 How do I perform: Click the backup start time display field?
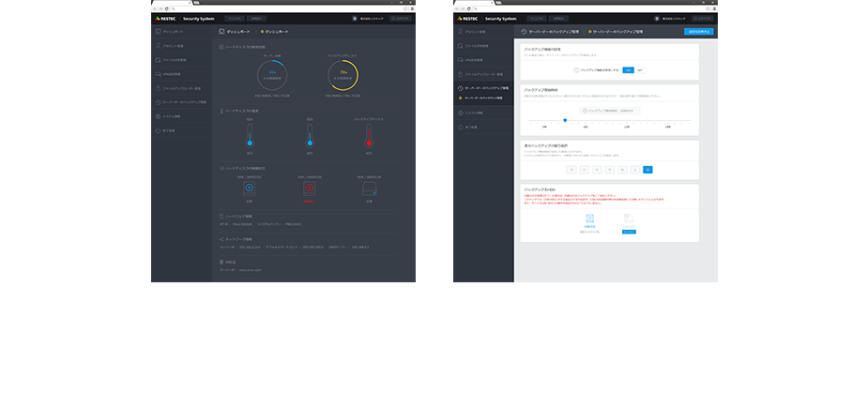(x=610, y=111)
